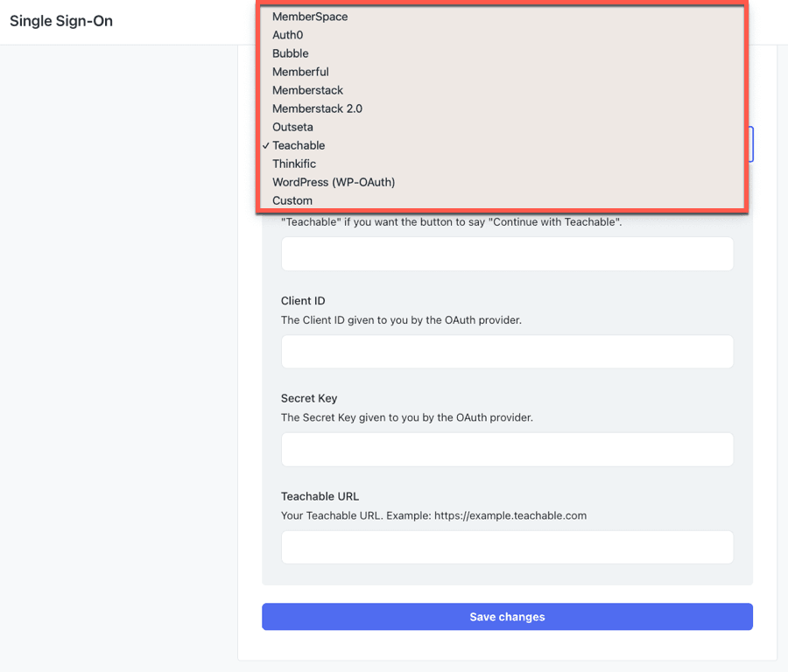The image size is (788, 672).
Task: Choose the Custom provider option
Action: 292,200
